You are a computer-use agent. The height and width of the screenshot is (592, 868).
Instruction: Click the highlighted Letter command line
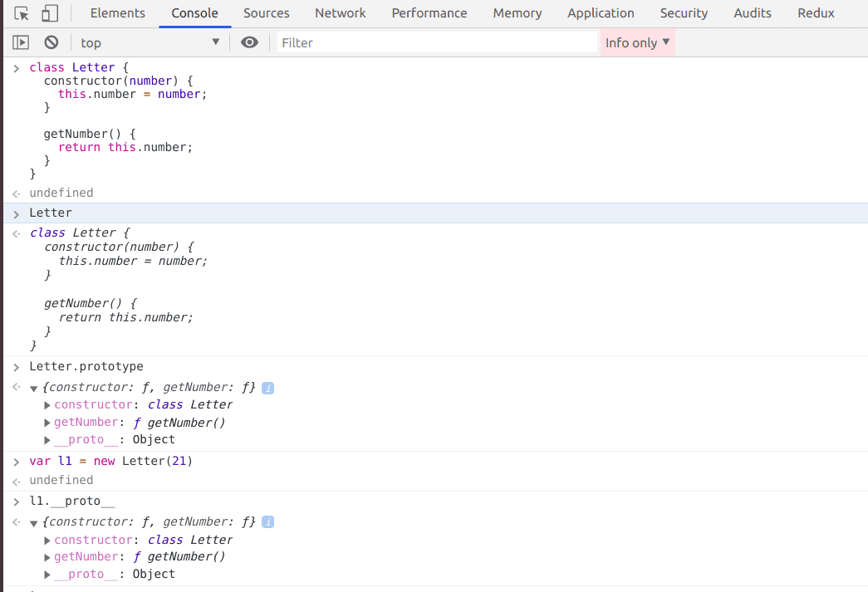point(51,213)
